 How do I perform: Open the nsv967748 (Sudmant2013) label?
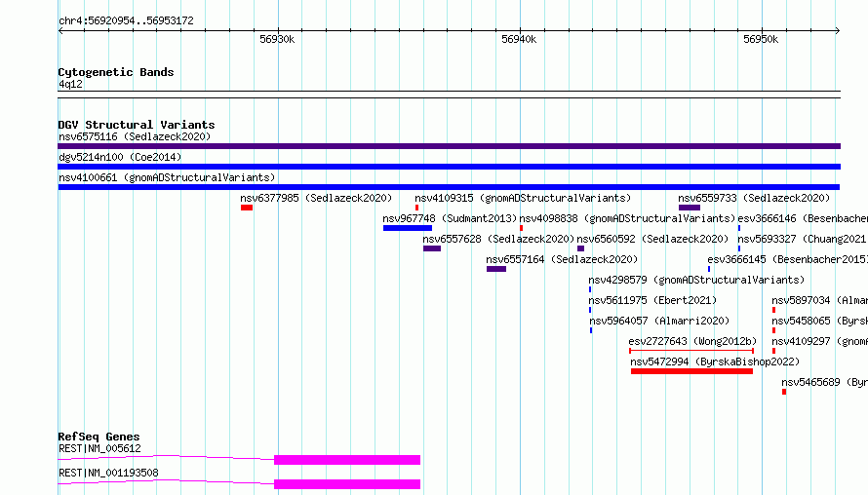450,218
